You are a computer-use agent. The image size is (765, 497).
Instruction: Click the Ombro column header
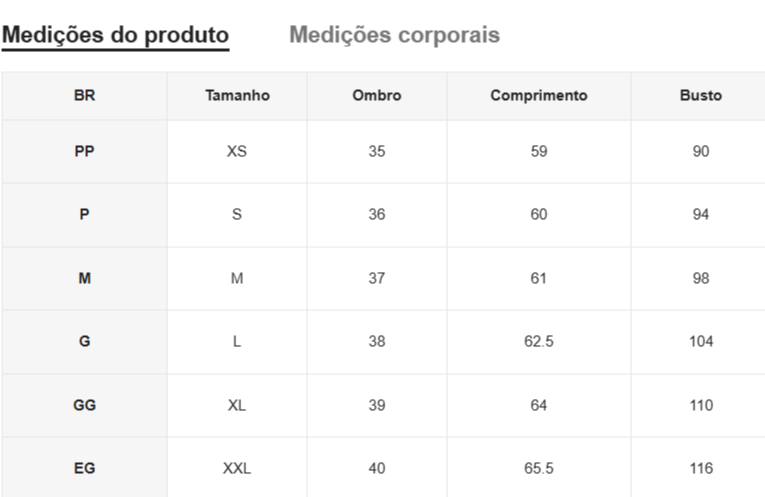377,96
